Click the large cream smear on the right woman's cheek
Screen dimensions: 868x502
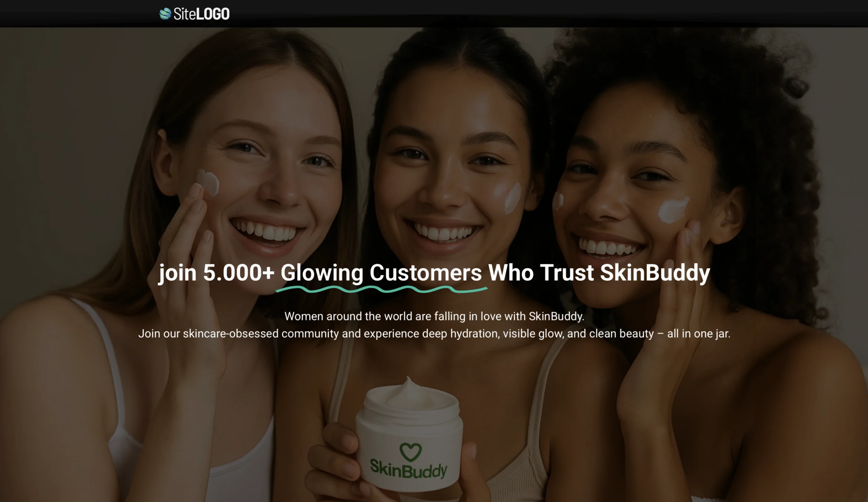click(x=673, y=210)
